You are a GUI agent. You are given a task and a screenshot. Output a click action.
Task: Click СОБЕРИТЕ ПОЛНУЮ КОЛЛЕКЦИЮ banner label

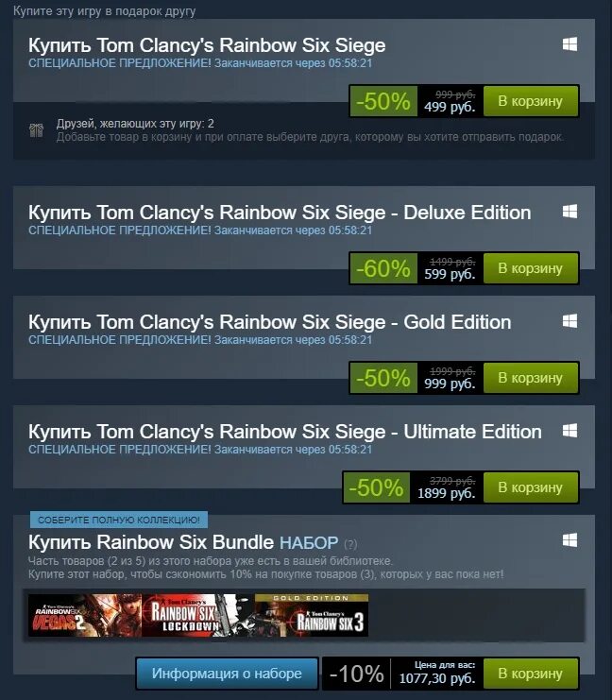(119, 520)
